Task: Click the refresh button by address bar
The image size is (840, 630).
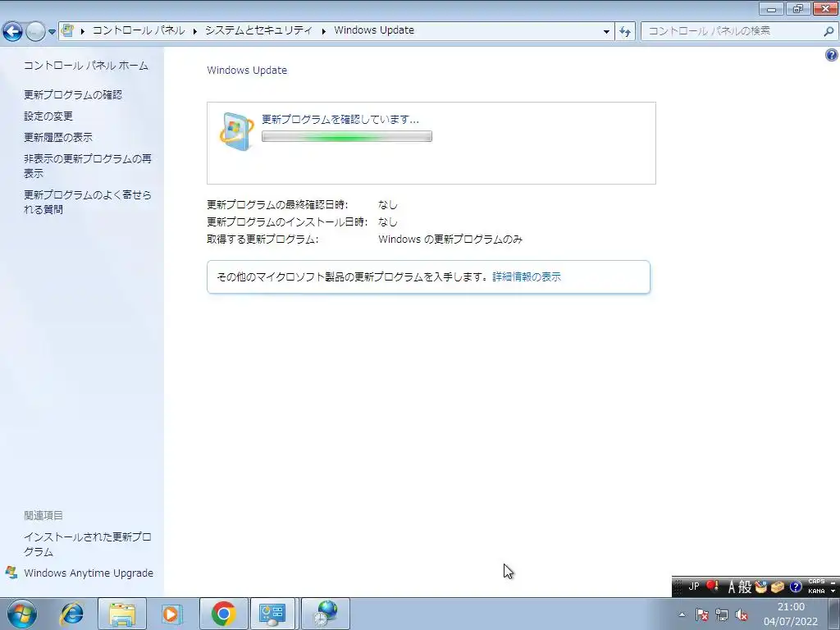Action: 625,31
